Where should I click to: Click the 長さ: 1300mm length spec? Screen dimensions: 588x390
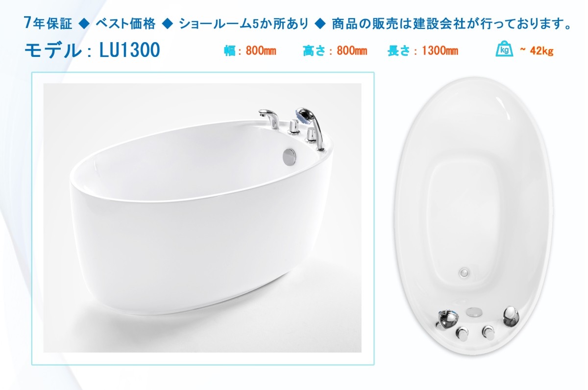click(423, 51)
